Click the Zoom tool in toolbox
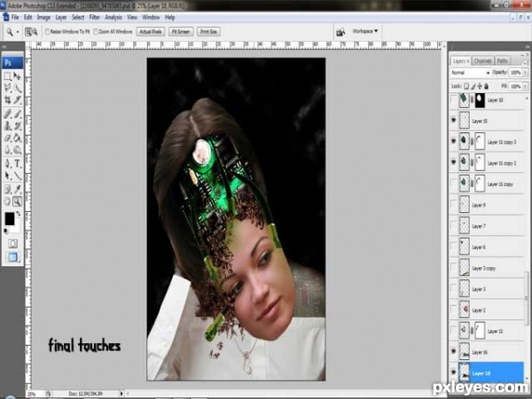 click(x=18, y=201)
